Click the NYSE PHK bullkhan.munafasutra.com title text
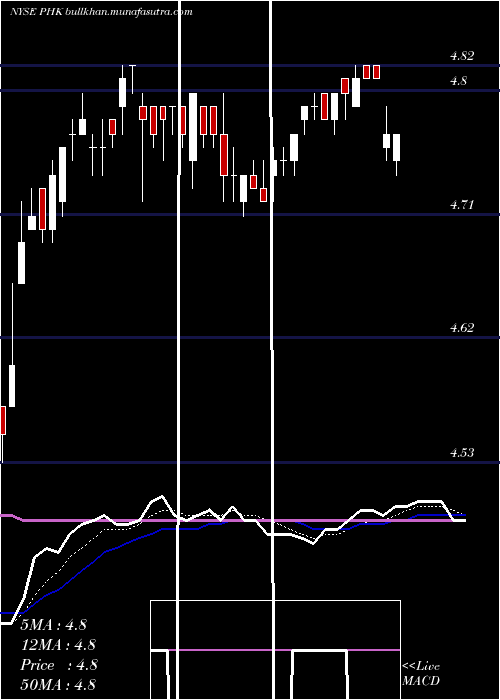This screenshot has width=500, height=700. [x=101, y=12]
